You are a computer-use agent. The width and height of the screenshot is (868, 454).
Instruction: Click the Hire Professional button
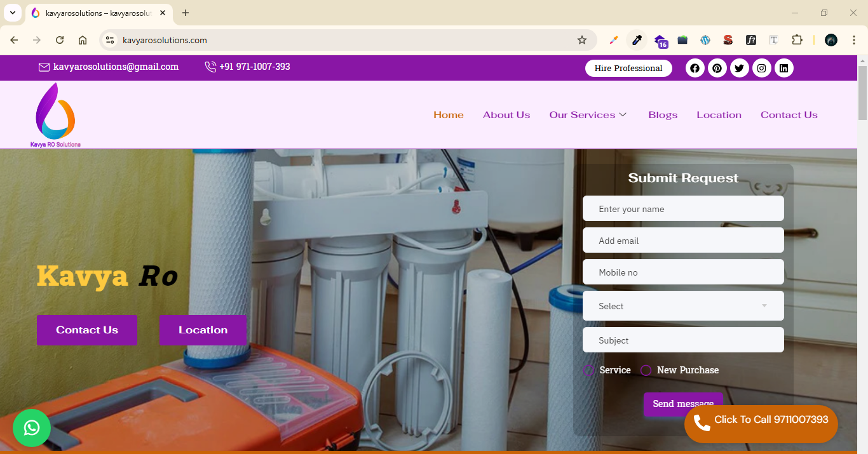click(628, 68)
